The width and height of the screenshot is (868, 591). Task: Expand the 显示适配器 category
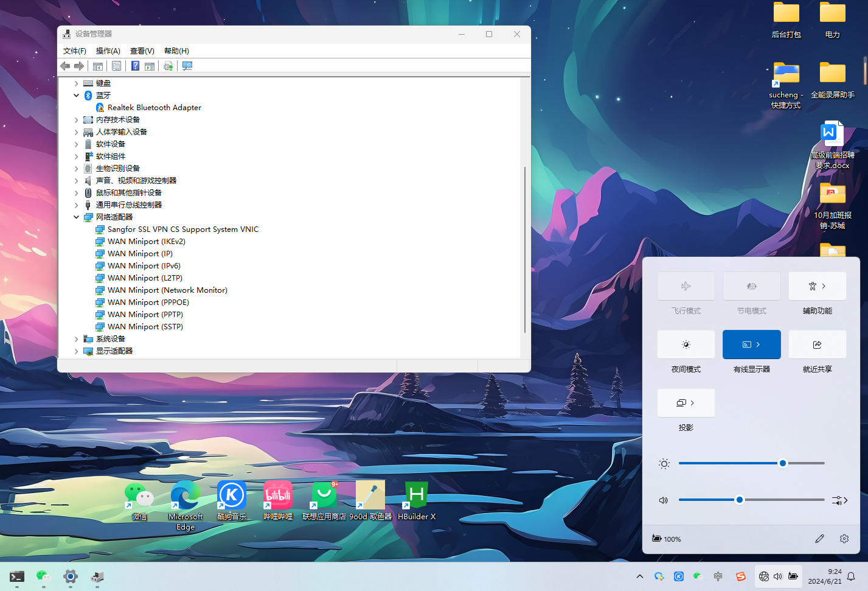coord(76,351)
